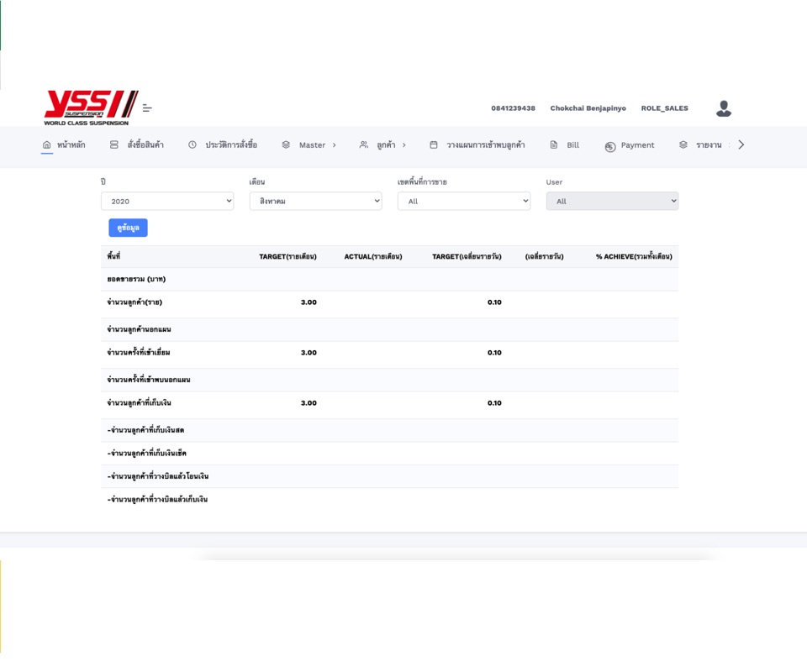Click the YSS Suspension logo
This screenshot has height=672, width=807.
pyautogui.click(x=91, y=108)
